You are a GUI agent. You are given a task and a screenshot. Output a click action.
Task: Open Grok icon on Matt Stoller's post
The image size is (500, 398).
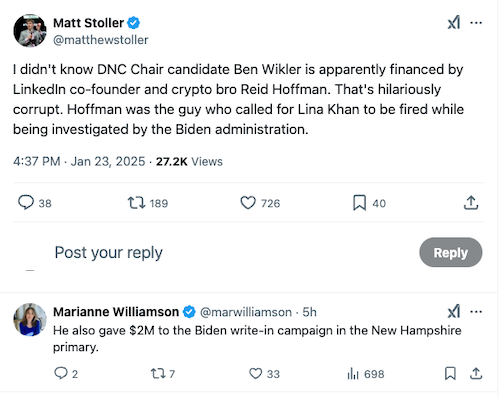click(x=454, y=23)
